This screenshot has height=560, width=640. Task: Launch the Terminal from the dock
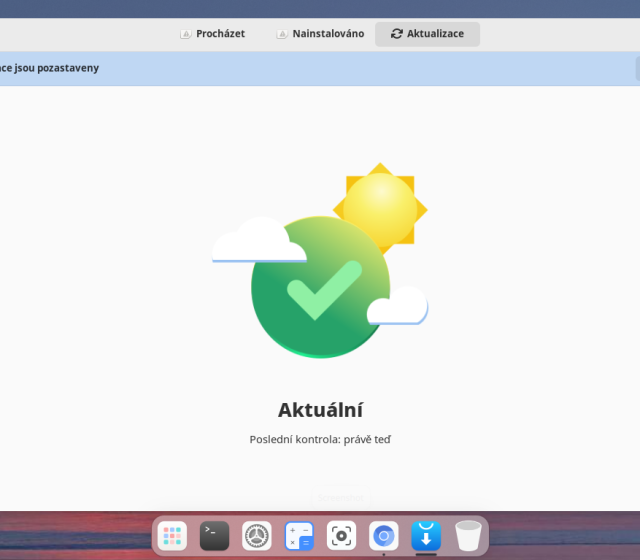pos(215,536)
